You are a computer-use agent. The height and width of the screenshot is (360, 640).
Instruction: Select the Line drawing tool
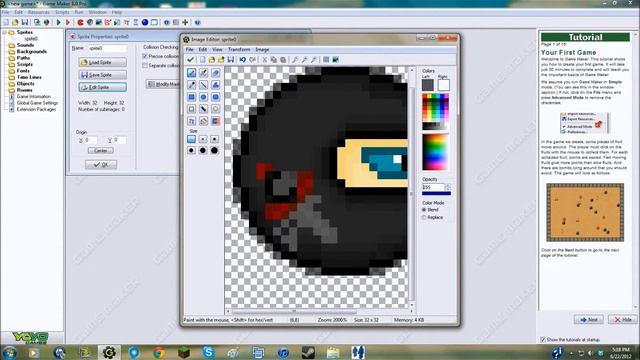point(203,85)
